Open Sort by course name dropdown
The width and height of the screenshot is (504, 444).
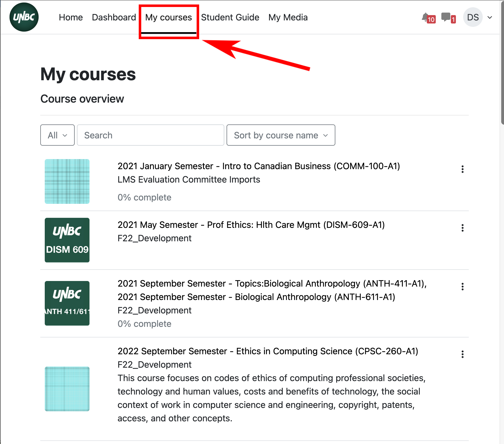coord(281,135)
